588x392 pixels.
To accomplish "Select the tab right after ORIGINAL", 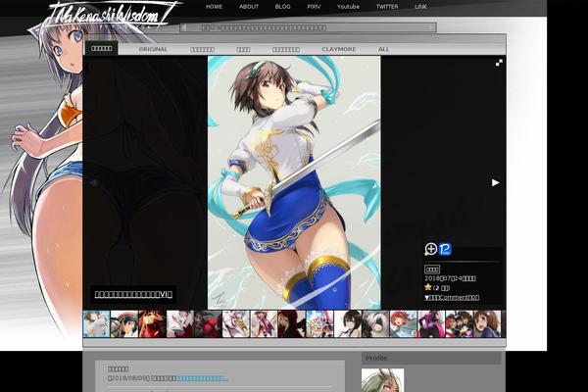I will click(202, 49).
